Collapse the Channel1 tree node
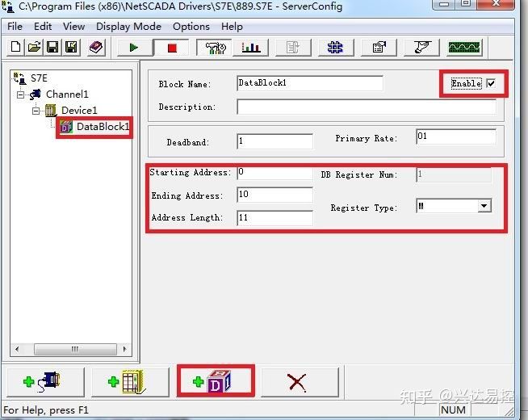 click(20, 94)
